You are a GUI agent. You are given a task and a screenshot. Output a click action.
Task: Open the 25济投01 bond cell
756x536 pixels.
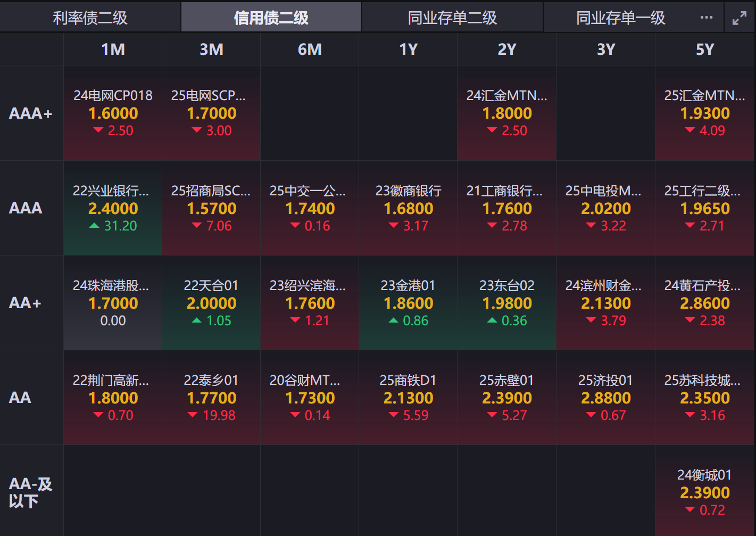605,398
